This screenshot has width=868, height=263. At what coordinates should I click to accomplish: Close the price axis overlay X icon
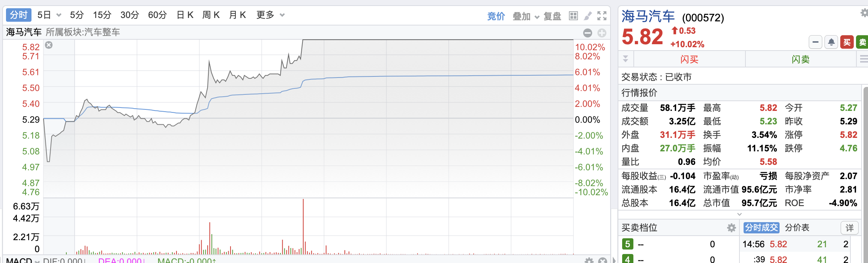coord(49,45)
